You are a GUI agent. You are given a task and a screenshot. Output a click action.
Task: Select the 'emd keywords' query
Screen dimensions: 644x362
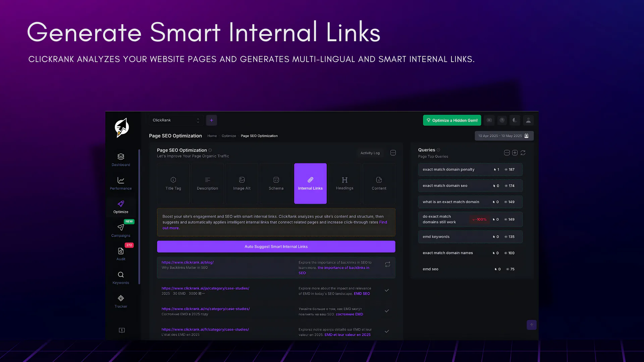tap(470, 237)
